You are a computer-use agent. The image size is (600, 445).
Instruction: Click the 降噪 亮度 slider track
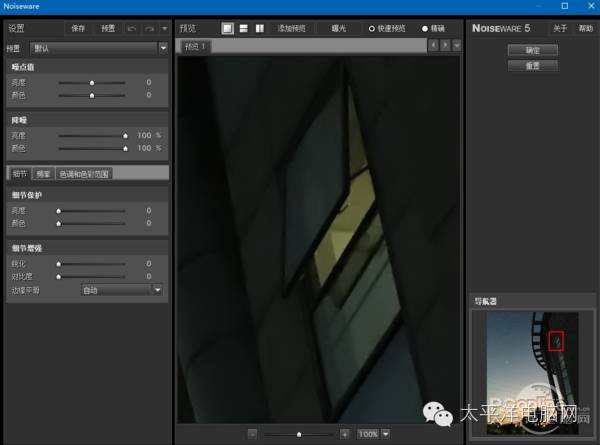click(92, 135)
